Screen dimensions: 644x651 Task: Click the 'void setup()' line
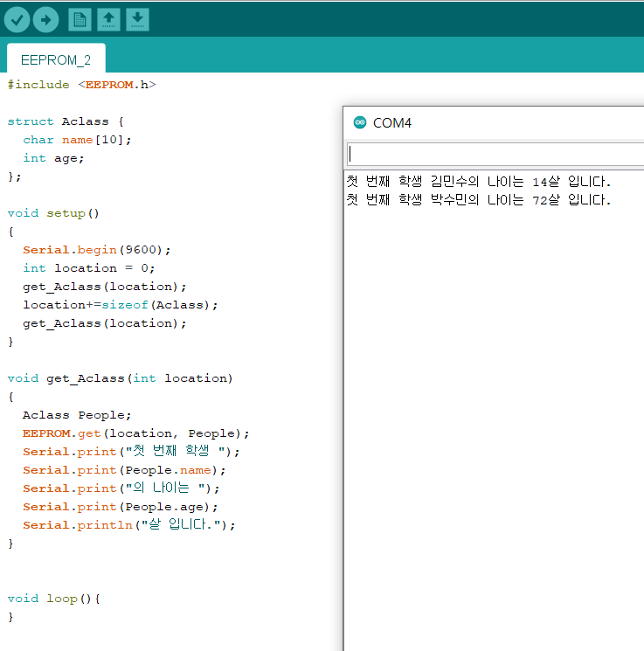click(53, 213)
